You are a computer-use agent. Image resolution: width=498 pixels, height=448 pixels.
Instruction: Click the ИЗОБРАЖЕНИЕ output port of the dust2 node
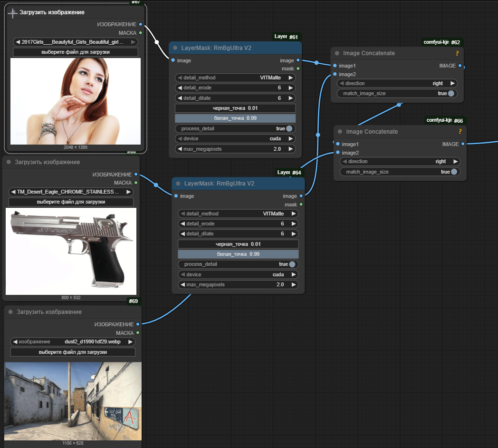point(138,324)
